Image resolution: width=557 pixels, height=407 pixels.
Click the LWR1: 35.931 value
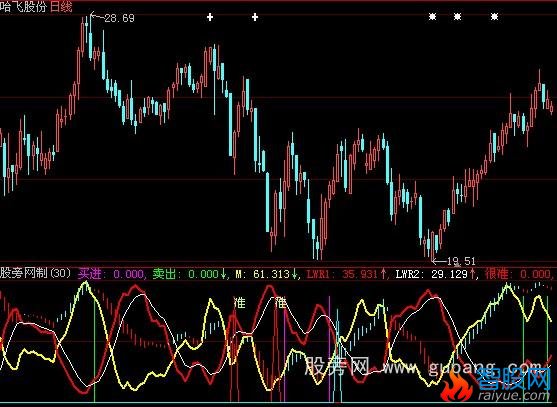tap(347, 274)
